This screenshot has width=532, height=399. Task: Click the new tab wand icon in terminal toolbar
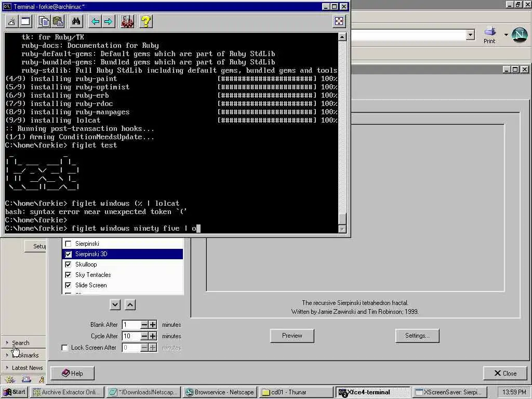tap(12, 22)
